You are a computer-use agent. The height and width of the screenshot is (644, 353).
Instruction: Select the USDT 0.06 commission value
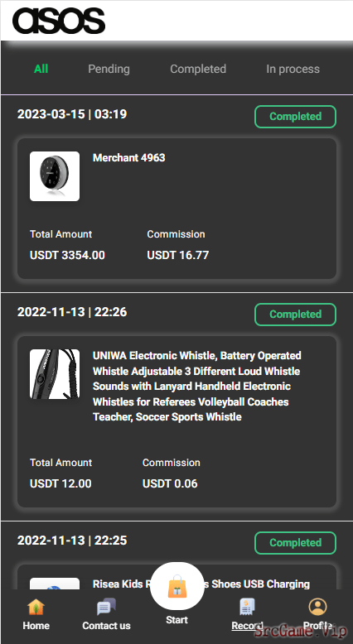tap(170, 483)
